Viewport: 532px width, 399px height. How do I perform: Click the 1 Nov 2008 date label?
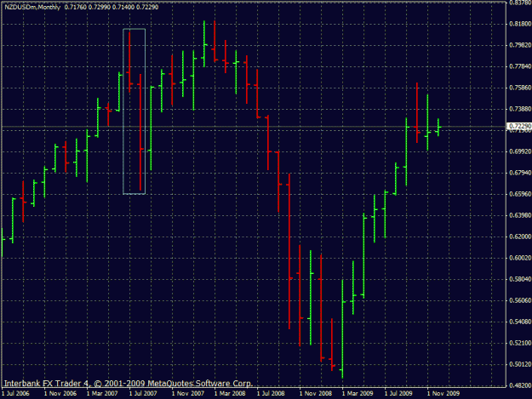[316, 394]
